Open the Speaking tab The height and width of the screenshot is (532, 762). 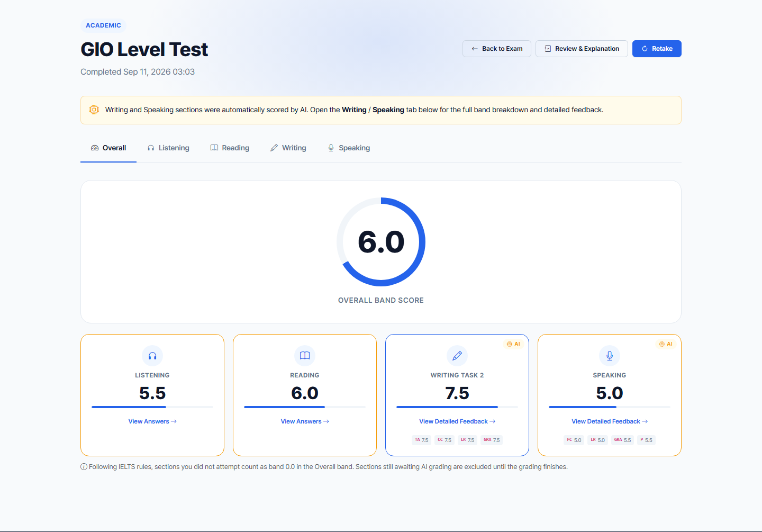pos(349,148)
